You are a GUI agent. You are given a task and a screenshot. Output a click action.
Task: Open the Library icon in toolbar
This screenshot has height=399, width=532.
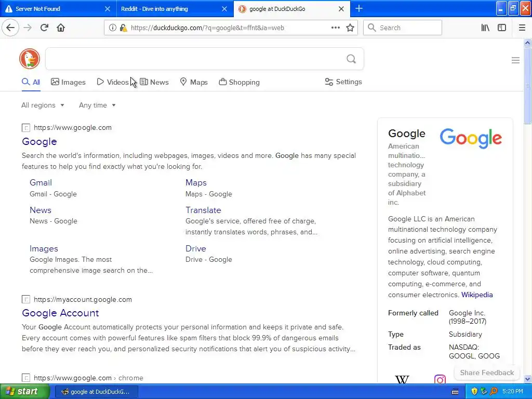pos(485,28)
